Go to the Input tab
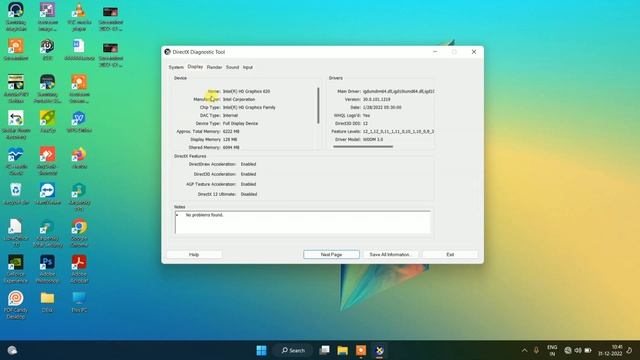Screen dimensions: 640x360 click(x=248, y=67)
